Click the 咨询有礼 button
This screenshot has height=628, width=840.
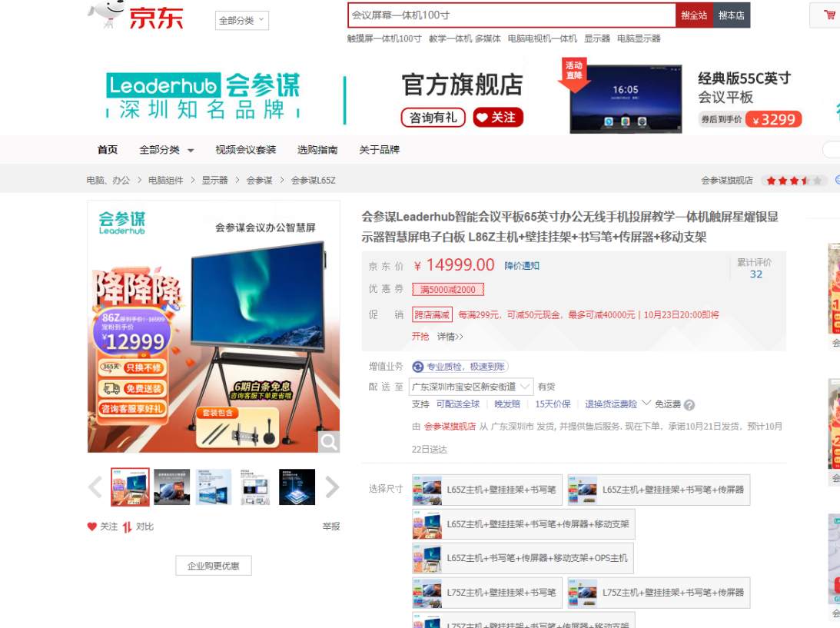click(433, 118)
